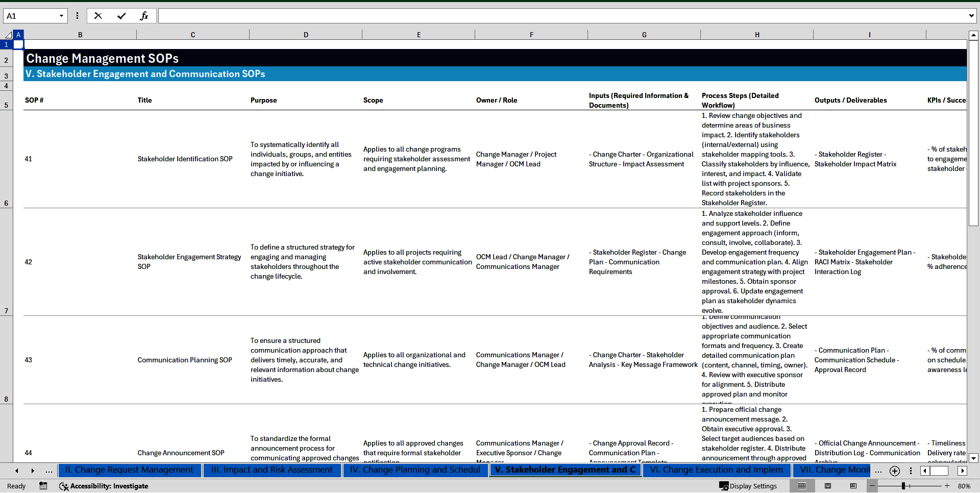Click the zoom in plus icon
Image resolution: width=980 pixels, height=493 pixels.
point(947,486)
